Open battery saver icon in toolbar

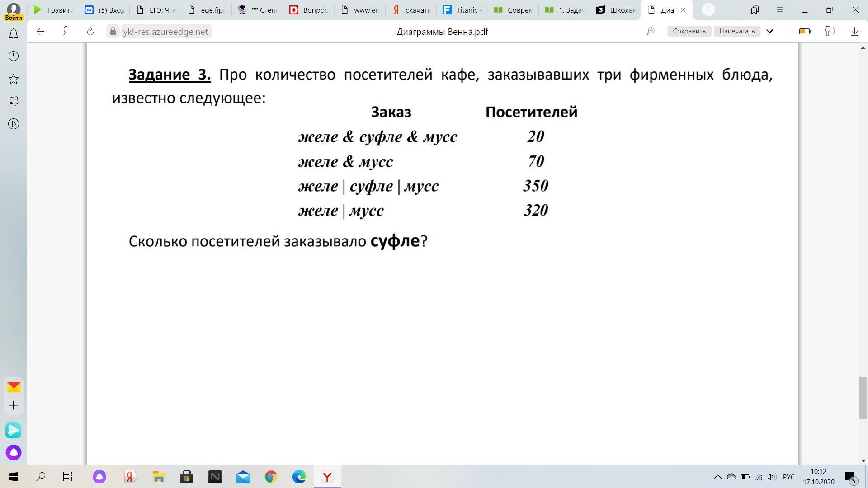pyautogui.click(x=805, y=31)
